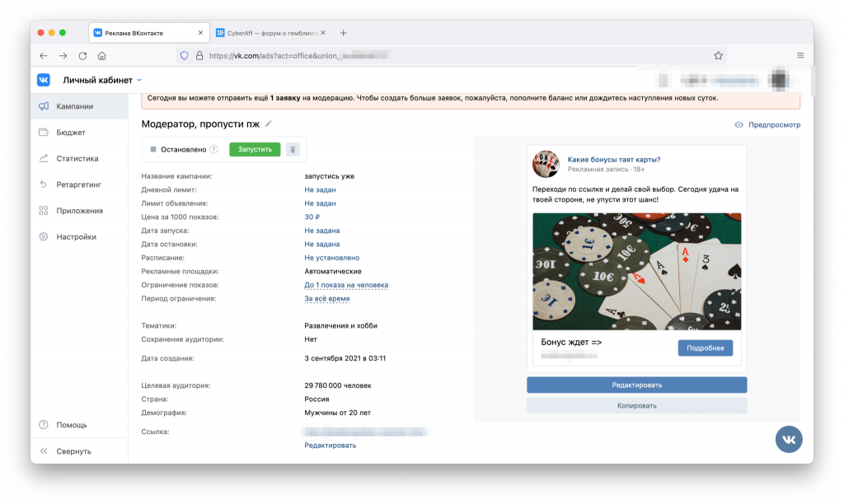The height and width of the screenshot is (504, 844).
Task: Delete the ad with trash icon
Action: (x=293, y=150)
